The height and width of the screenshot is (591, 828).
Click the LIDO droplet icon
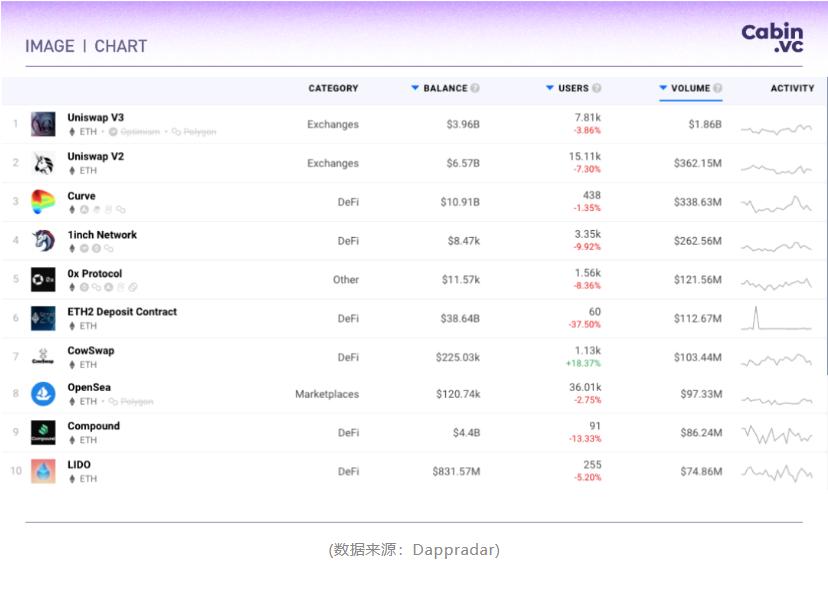click(x=43, y=471)
